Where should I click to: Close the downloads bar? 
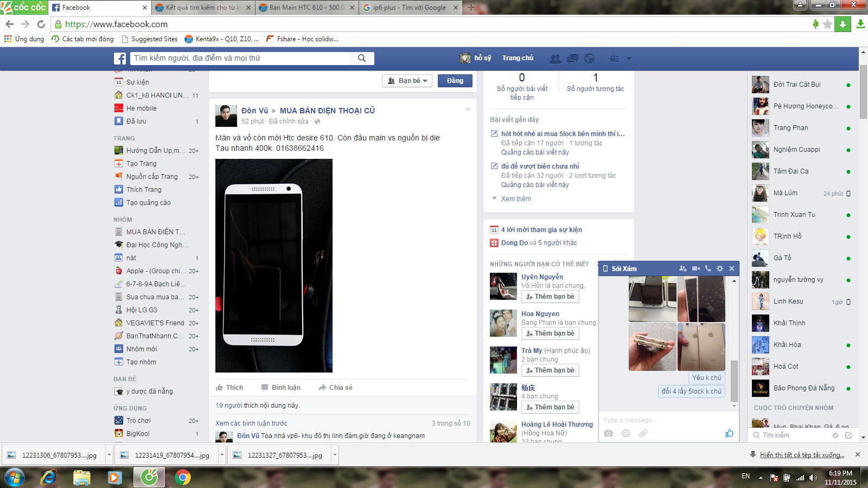pos(858,454)
